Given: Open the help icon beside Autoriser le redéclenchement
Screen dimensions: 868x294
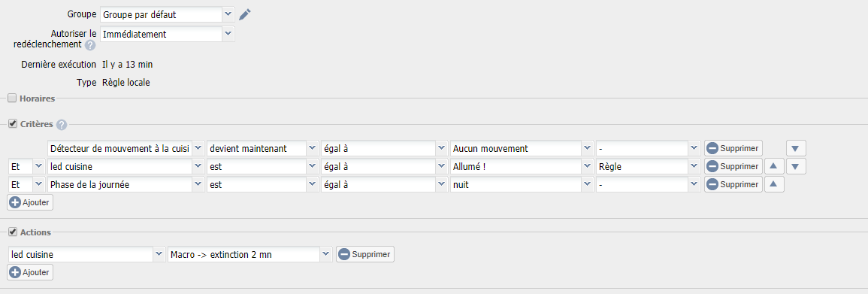Looking at the screenshot, I should [x=90, y=45].
